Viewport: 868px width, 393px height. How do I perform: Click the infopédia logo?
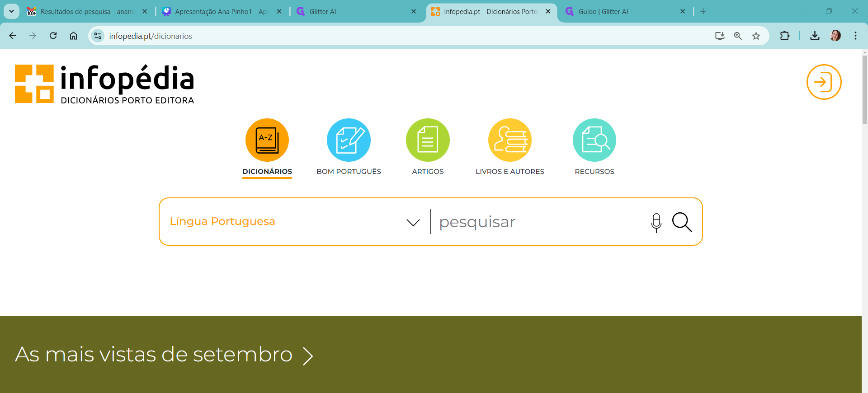pos(104,84)
